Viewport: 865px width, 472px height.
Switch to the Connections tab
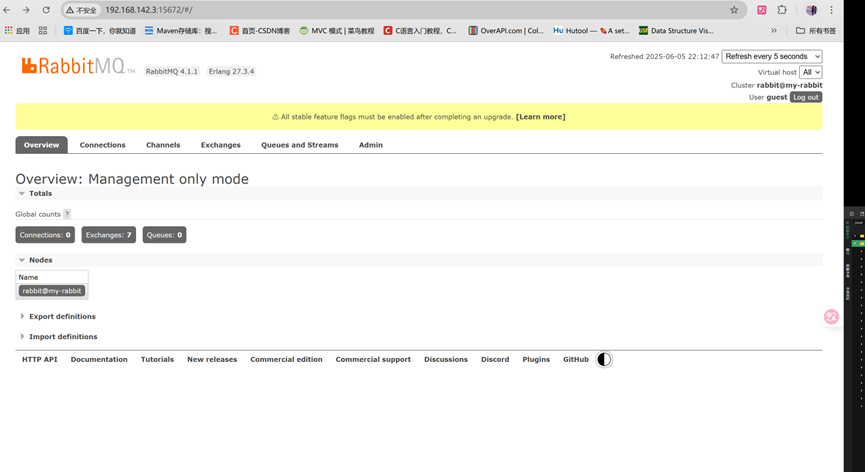pyautogui.click(x=103, y=145)
